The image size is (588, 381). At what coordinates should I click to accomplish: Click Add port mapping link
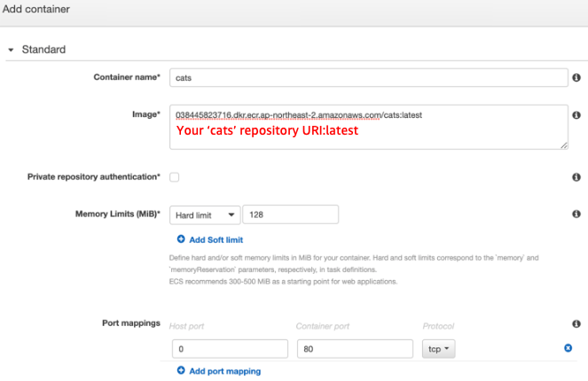(x=225, y=371)
